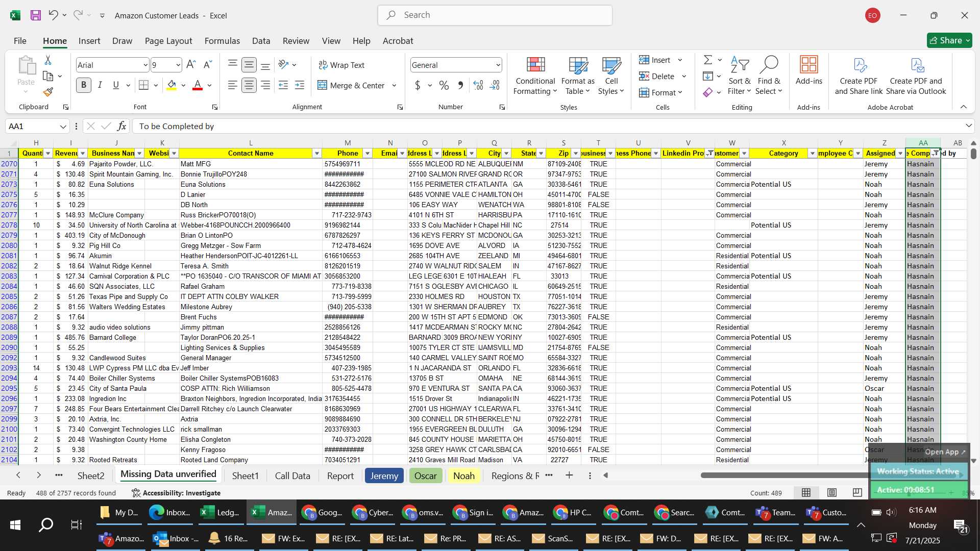Viewport: 980px width, 551px height.
Task: Open the Font name Arial dropdown
Action: point(145,65)
